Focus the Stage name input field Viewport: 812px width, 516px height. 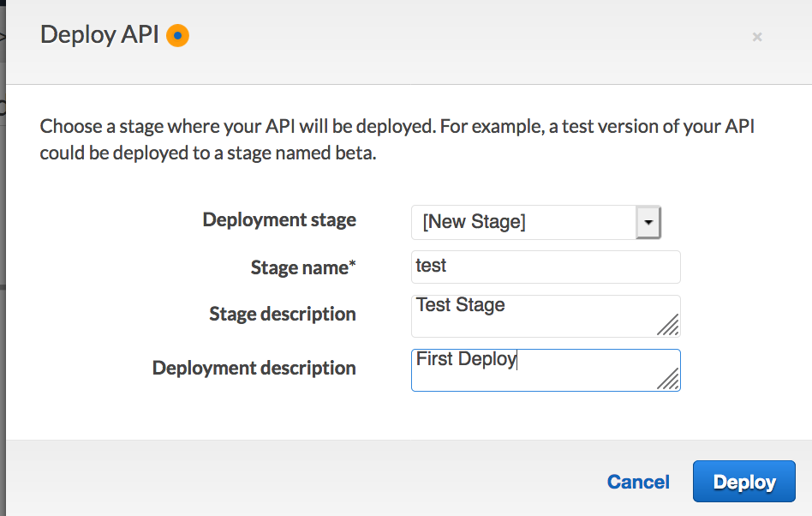point(546,267)
